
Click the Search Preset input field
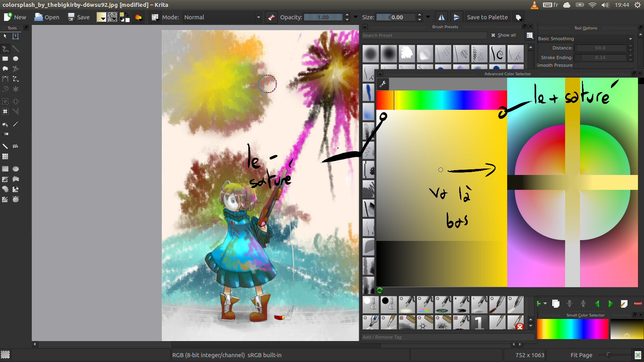pos(424,35)
